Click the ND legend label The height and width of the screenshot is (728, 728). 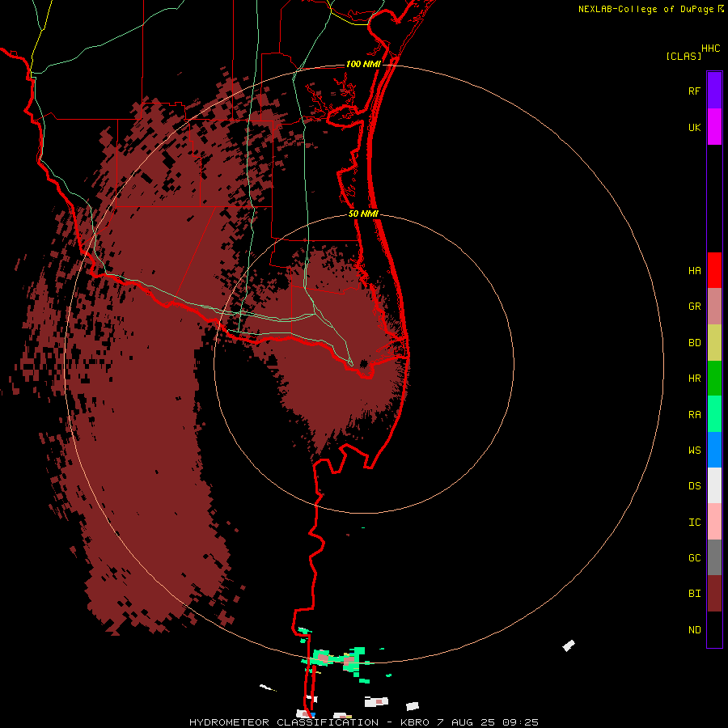694,630
